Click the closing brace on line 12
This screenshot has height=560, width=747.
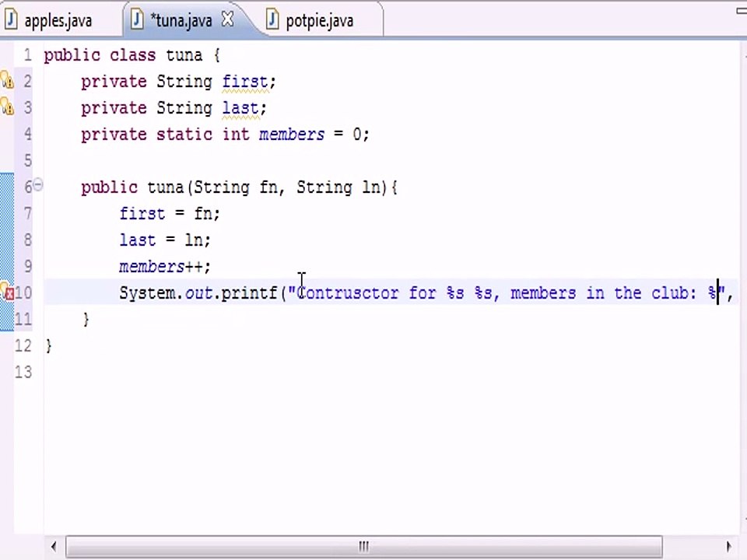[x=48, y=346]
